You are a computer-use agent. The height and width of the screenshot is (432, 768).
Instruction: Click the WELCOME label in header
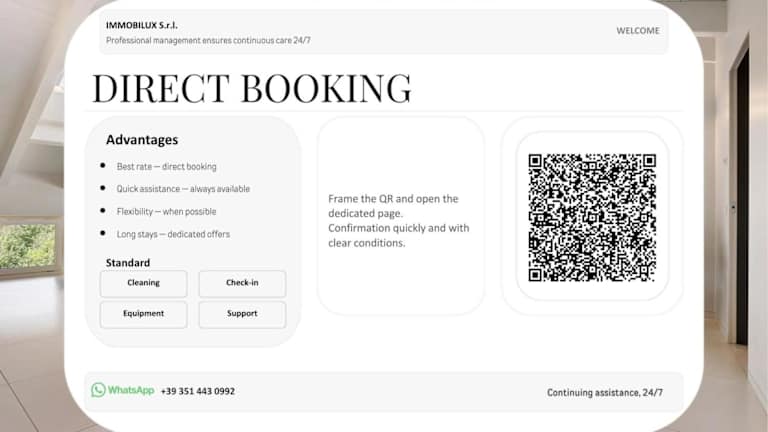637,31
